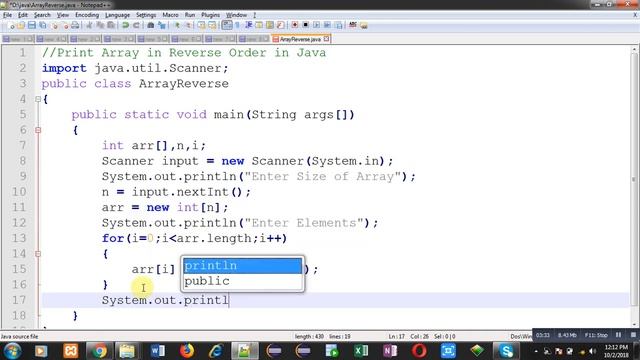Screen dimensions: 640x360
Task: Open Find with the binoculars icon
Action: 151,25
